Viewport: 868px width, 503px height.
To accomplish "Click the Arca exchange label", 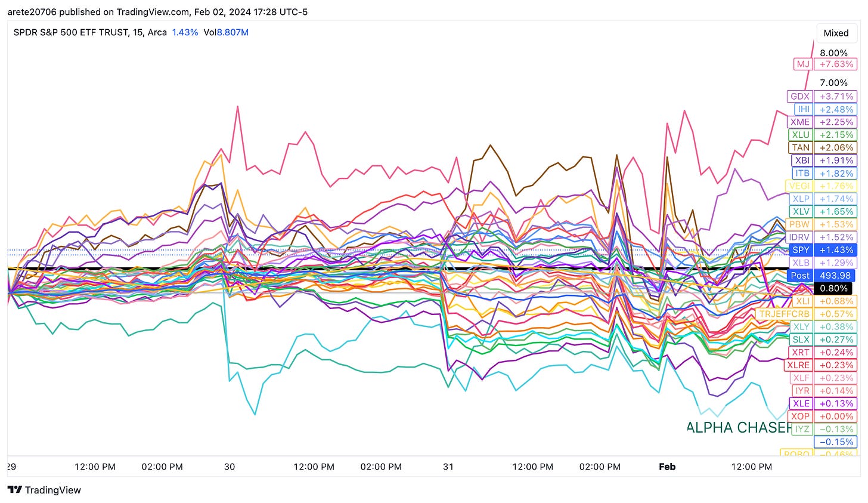I will [157, 32].
